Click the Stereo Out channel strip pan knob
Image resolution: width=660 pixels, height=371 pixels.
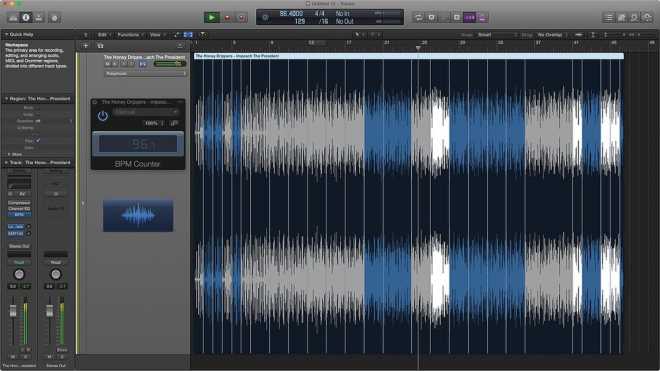pos(56,275)
